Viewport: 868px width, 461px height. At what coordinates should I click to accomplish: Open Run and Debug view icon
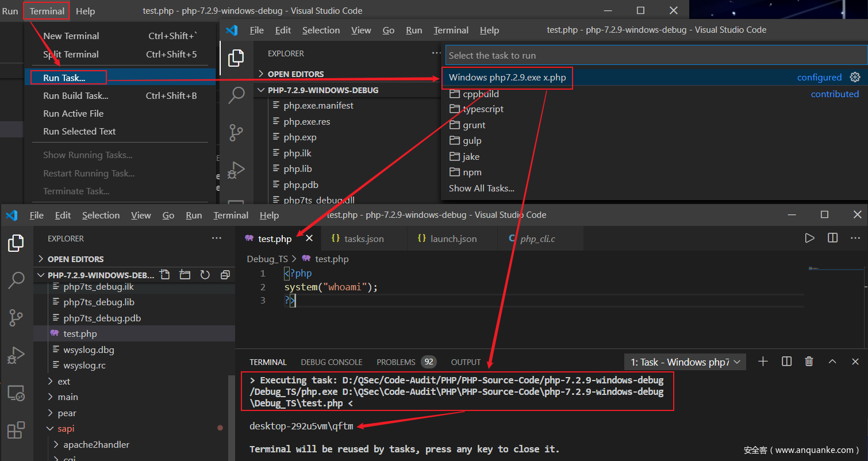click(16, 355)
